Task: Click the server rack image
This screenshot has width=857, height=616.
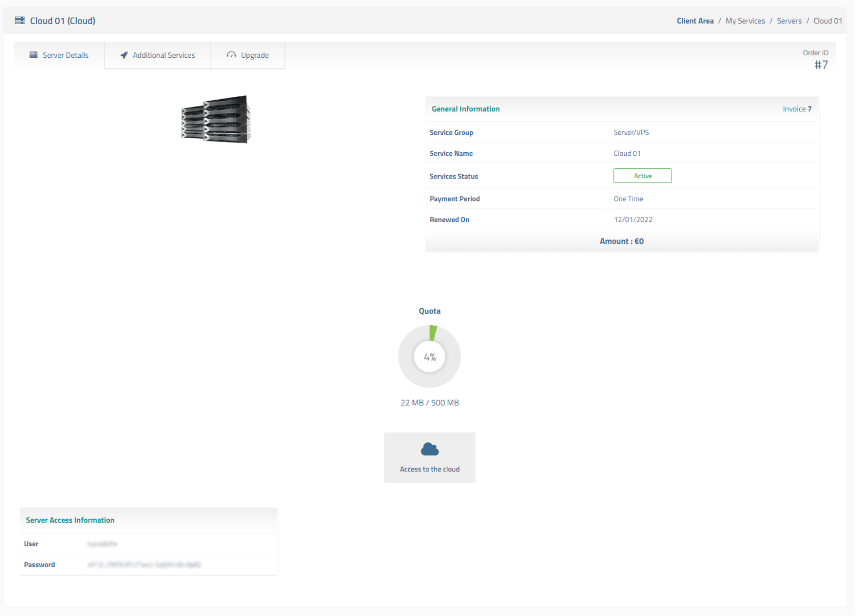Action: [216, 119]
